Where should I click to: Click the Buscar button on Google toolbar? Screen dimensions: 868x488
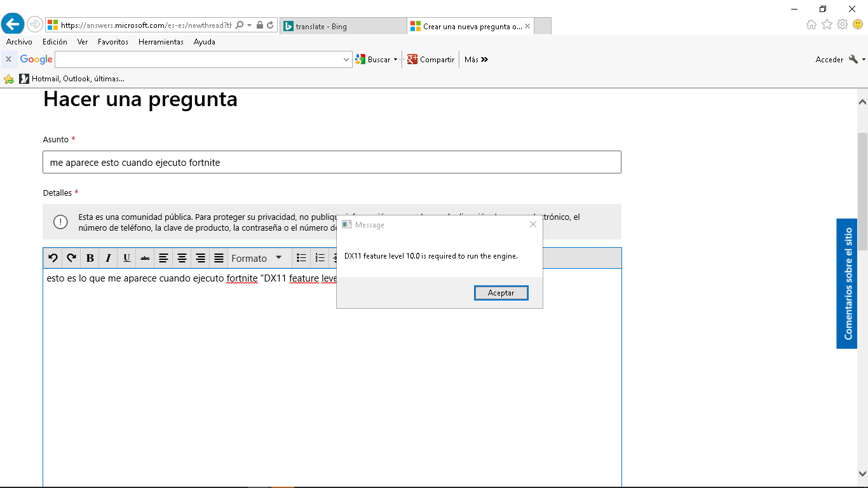(374, 59)
